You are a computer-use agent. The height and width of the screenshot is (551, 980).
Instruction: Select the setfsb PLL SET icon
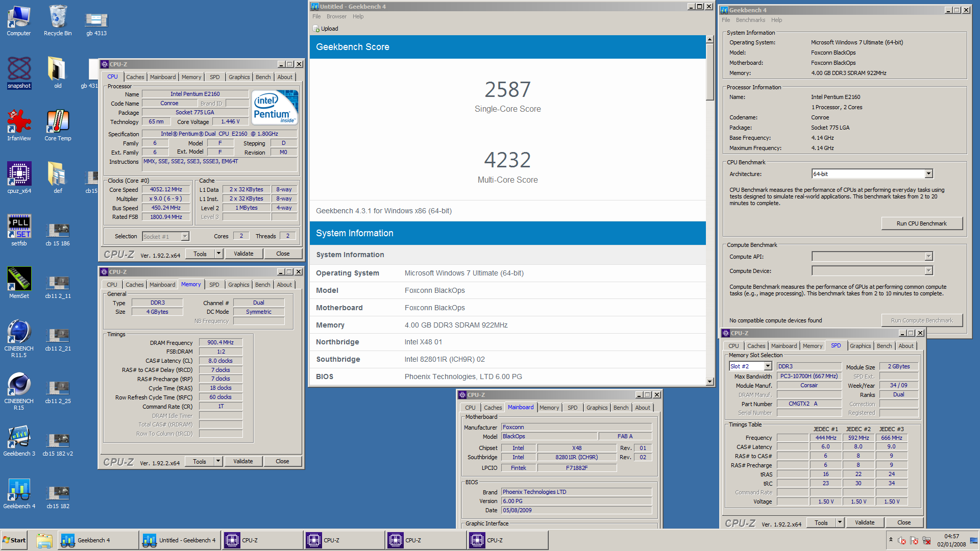coord(19,231)
